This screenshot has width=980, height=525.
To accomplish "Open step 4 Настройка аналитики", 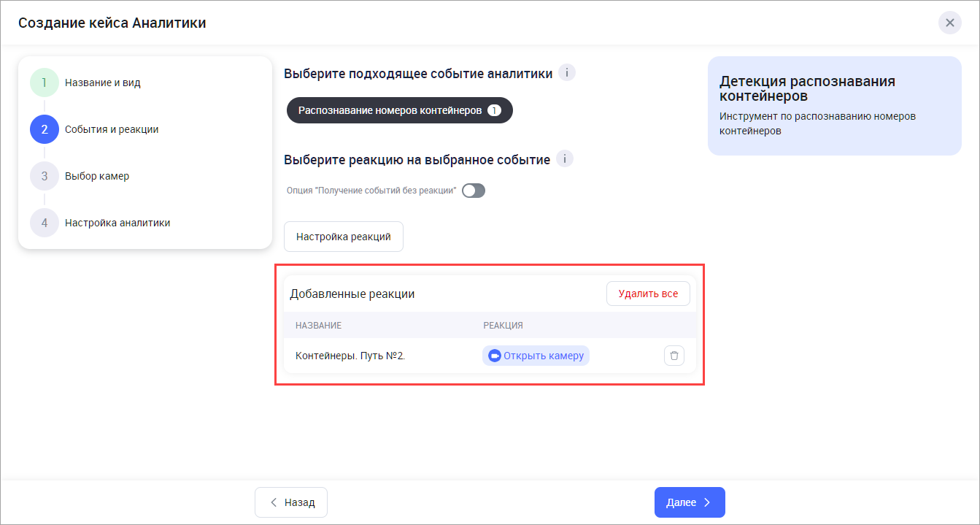I will tap(117, 223).
